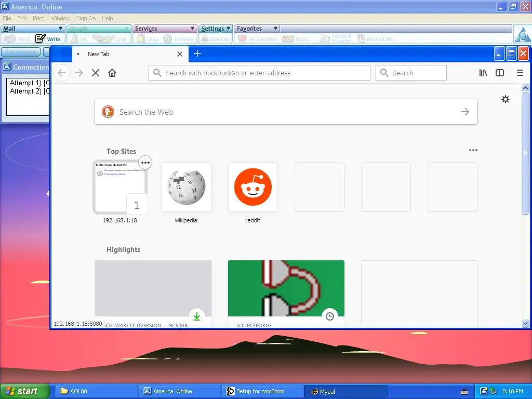Click the AOL Keyword button

coord(21,52)
